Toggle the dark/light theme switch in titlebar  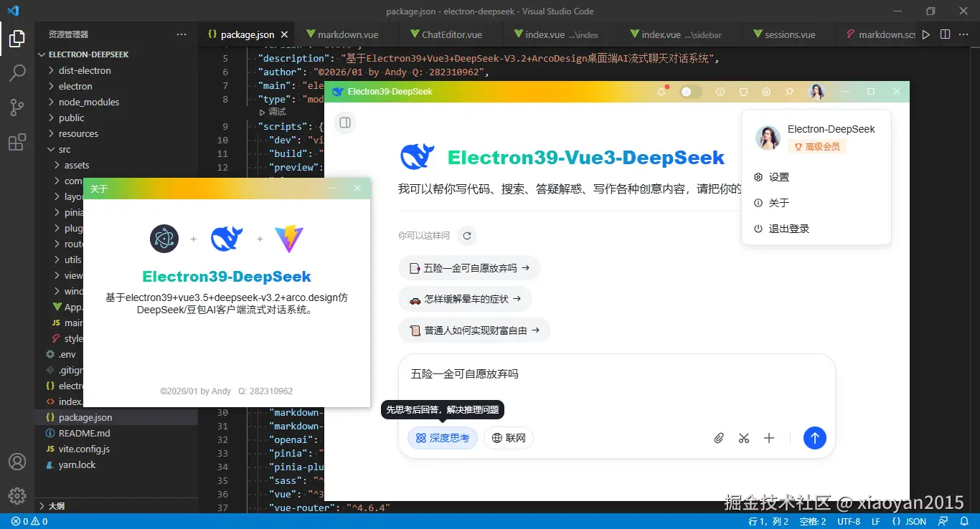click(x=687, y=92)
